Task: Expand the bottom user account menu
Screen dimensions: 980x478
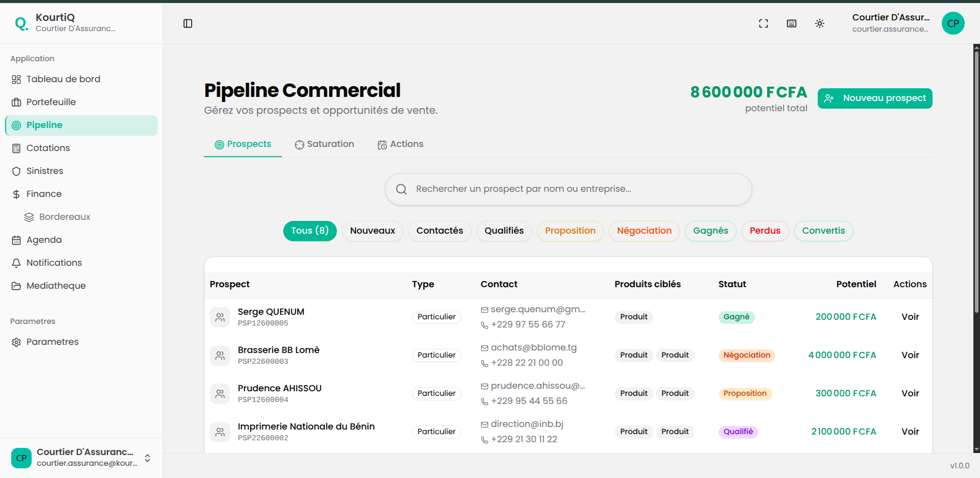Action: [x=147, y=458]
